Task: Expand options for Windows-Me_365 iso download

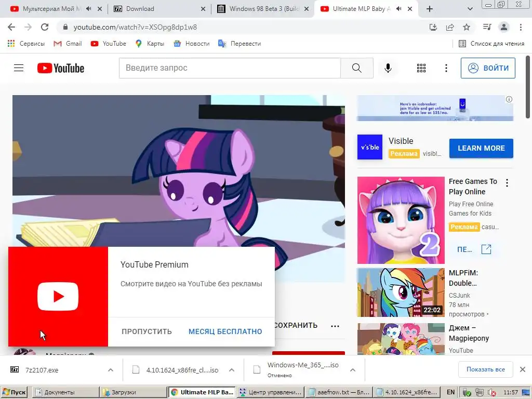Action: (x=353, y=370)
